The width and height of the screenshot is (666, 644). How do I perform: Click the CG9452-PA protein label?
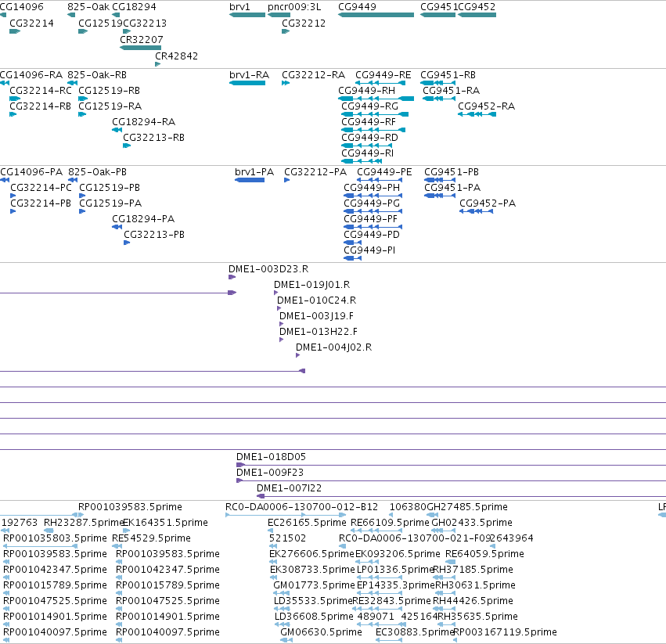[x=488, y=203]
